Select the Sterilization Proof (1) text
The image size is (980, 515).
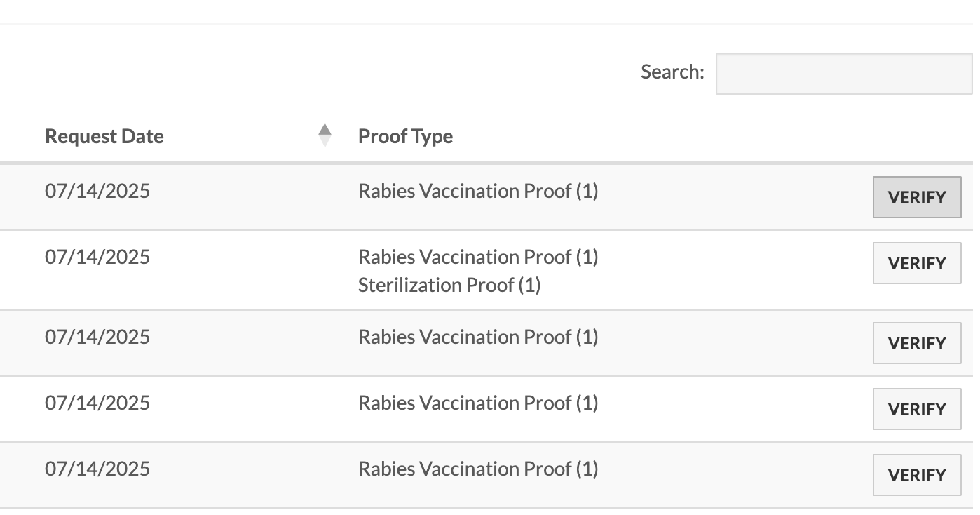449,286
